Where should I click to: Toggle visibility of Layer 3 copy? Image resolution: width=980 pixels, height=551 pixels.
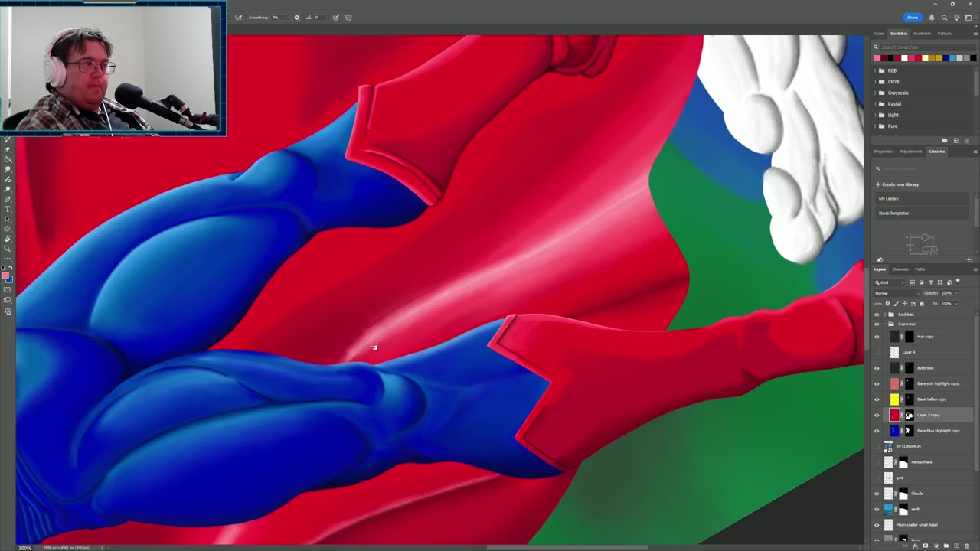coord(877,415)
